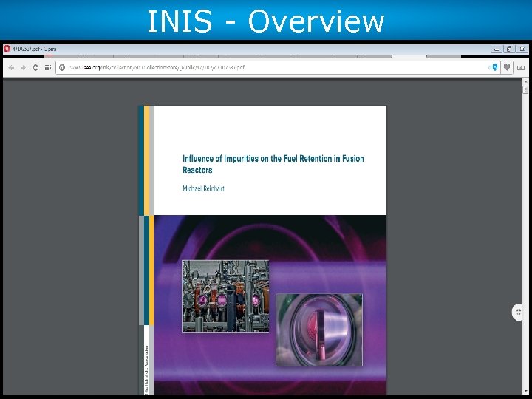Viewport: 532px width, 399px height.
Task: Close the Opera window
Action: click(x=522, y=49)
